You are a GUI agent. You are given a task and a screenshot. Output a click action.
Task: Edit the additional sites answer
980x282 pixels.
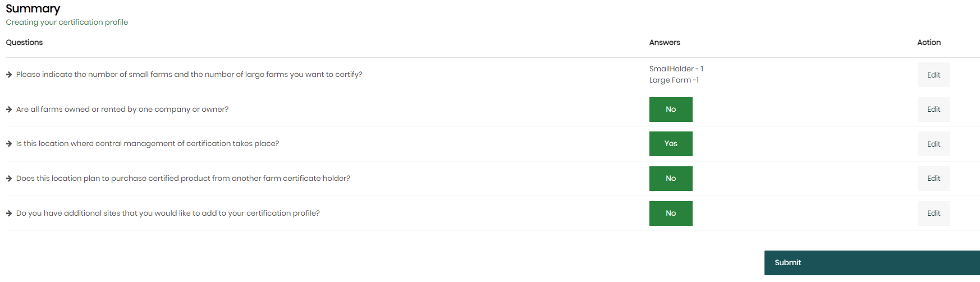click(933, 213)
